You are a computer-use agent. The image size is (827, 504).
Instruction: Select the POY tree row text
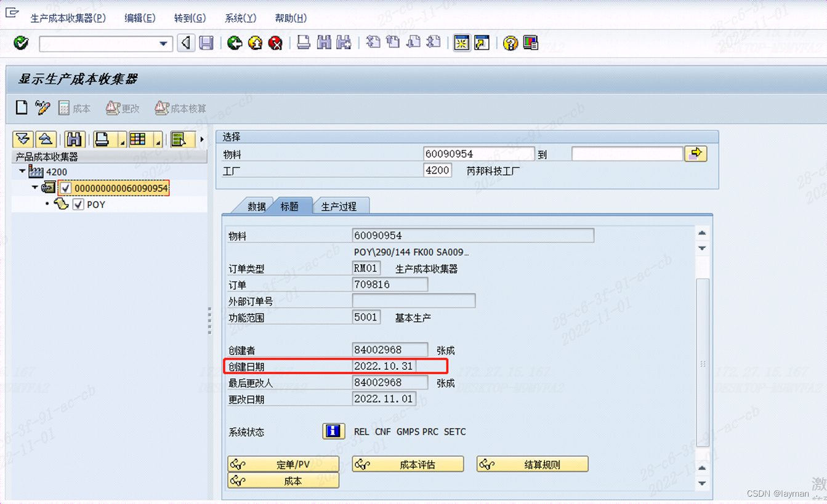pos(96,205)
